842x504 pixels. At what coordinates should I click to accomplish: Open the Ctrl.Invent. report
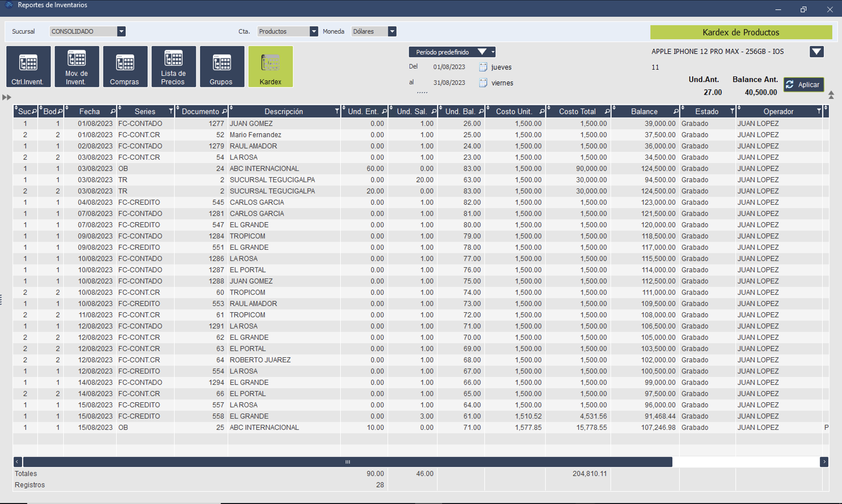tap(28, 66)
